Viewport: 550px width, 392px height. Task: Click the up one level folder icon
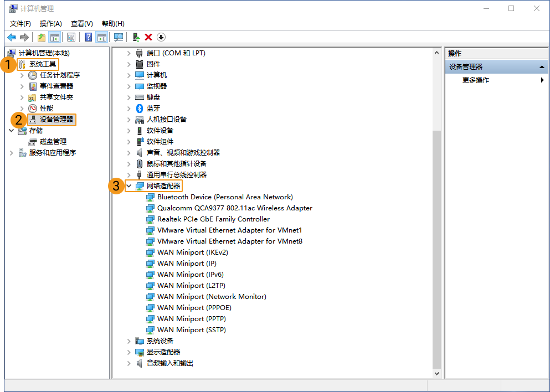[42, 37]
